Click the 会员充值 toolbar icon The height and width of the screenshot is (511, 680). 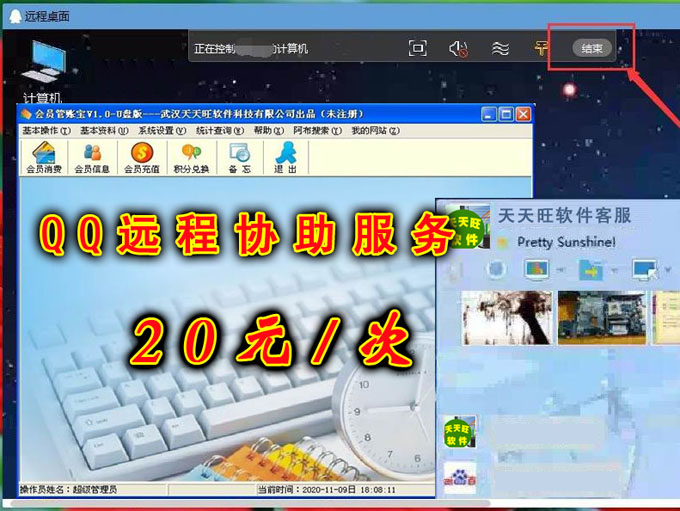tap(142, 157)
